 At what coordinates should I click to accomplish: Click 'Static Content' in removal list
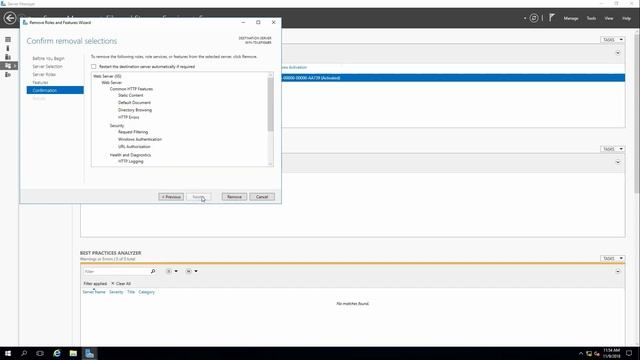click(131, 95)
